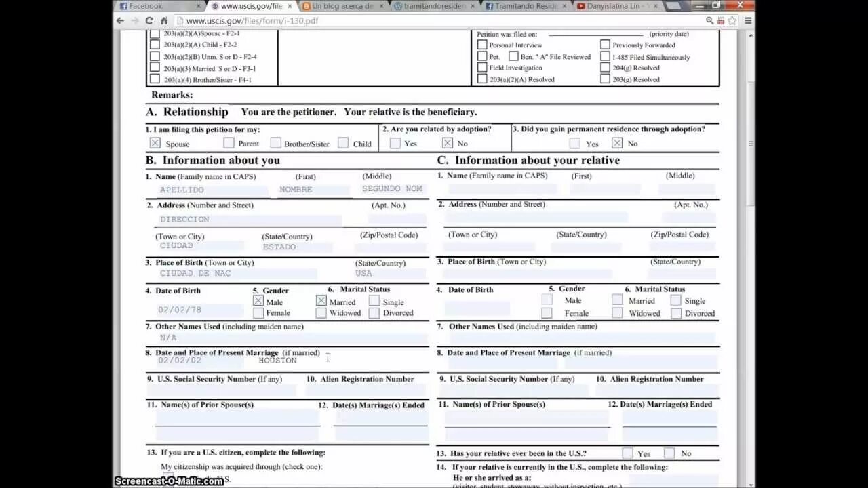
Task: Check the I-485 Filed Simultaneously box
Action: (605, 56)
